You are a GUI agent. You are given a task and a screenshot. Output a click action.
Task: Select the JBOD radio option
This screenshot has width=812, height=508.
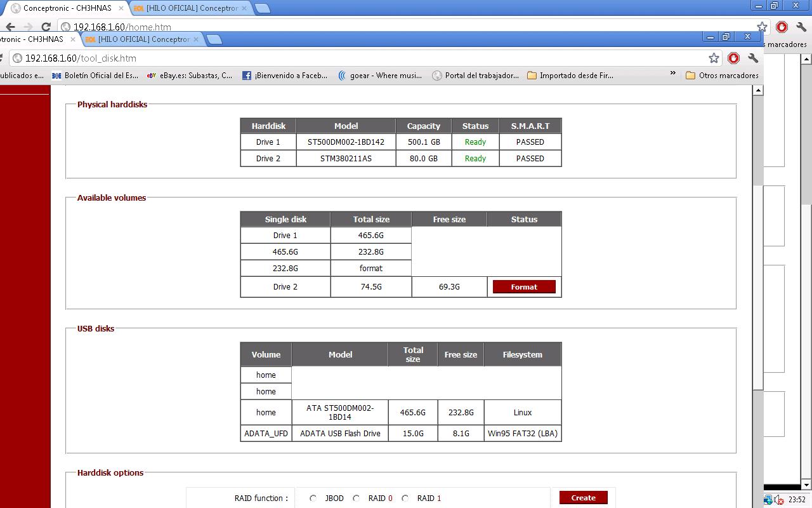tap(313, 498)
